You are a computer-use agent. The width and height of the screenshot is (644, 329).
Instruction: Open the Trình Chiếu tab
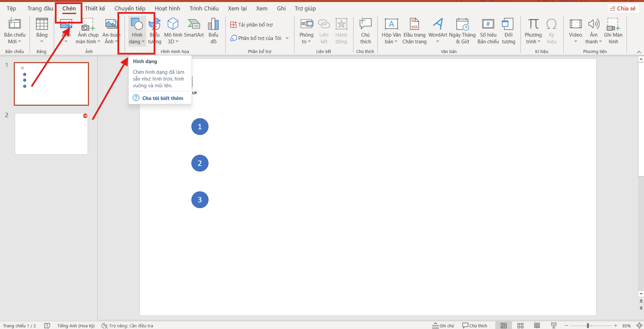(204, 8)
